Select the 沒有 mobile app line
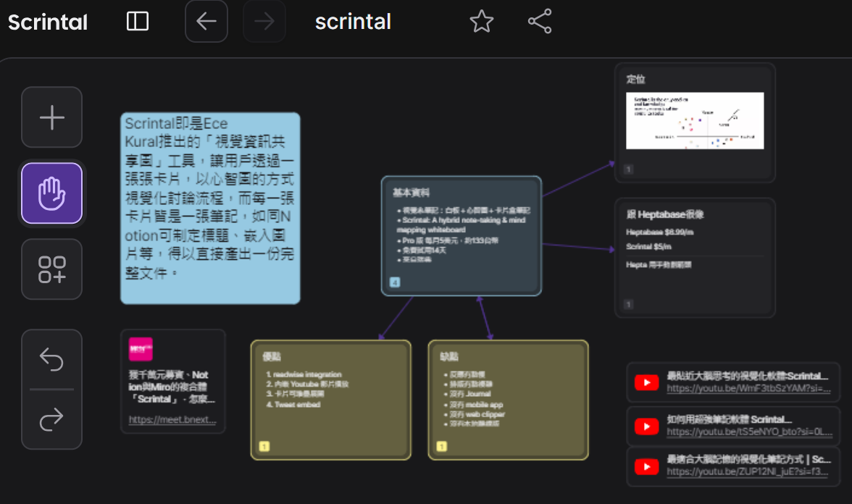 tap(473, 405)
